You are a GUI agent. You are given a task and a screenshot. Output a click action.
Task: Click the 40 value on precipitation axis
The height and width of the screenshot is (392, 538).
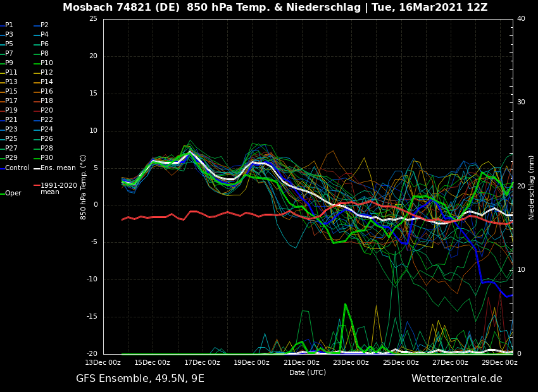pyautogui.click(x=521, y=19)
